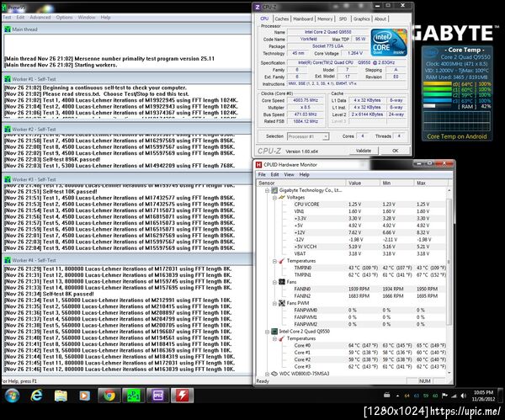Open the Prime95 Help menu
The width and height of the screenshot is (505, 420).
(105, 18)
